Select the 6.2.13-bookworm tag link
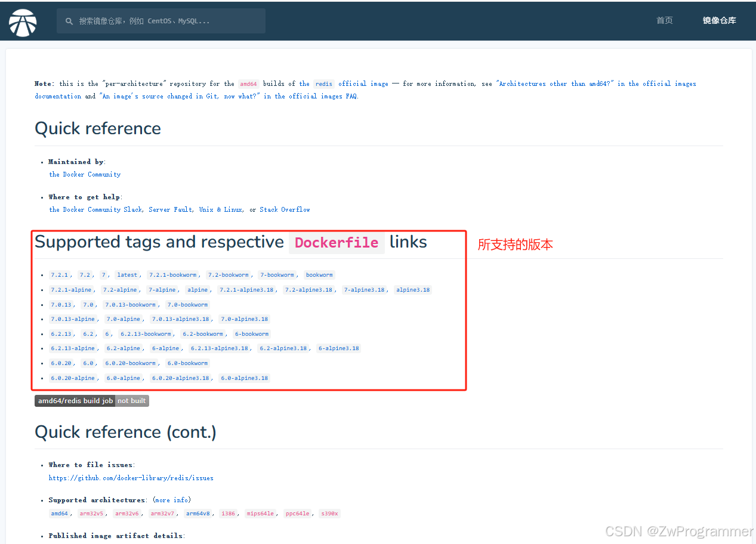 click(x=146, y=334)
